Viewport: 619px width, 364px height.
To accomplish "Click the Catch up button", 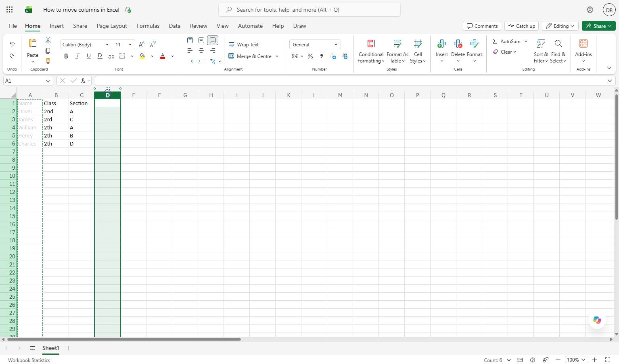I will [522, 26].
